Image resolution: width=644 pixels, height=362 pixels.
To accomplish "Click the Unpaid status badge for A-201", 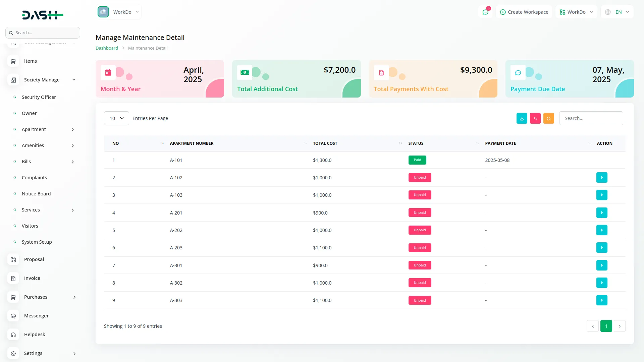I will [420, 213].
